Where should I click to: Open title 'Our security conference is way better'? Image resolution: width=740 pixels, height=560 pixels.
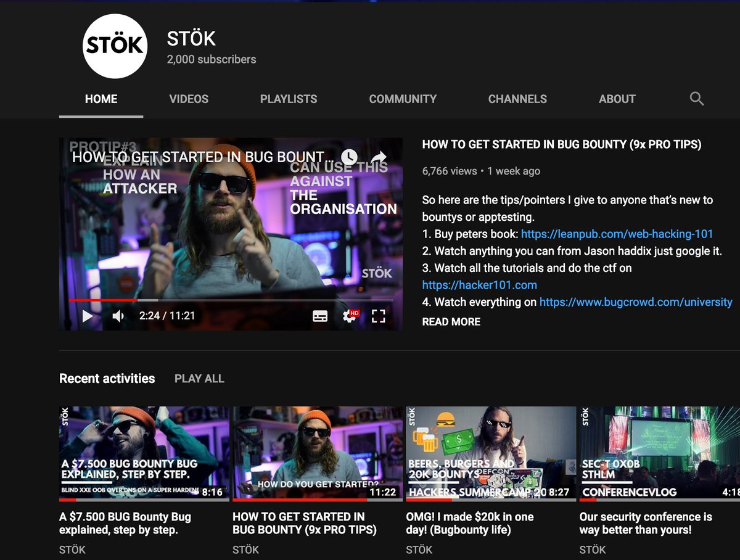pos(646,523)
